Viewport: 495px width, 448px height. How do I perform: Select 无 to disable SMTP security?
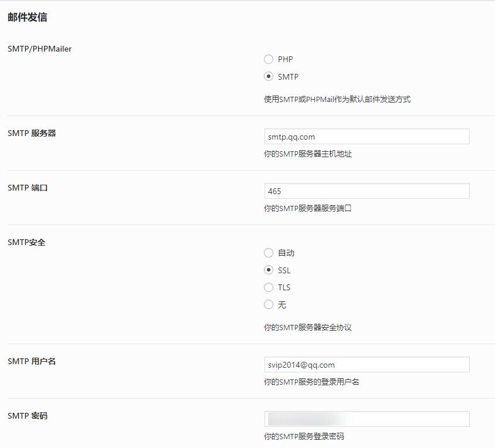(269, 304)
